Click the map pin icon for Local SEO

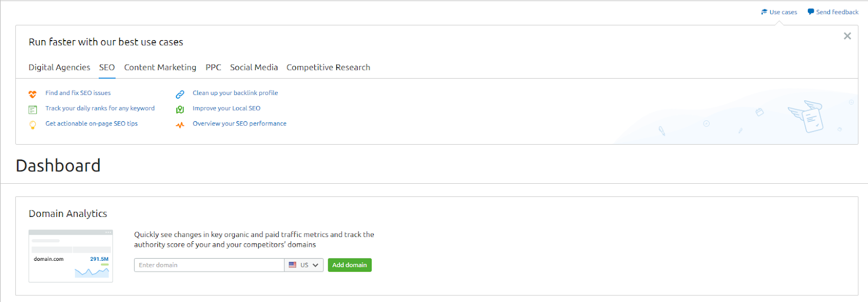[180, 110]
